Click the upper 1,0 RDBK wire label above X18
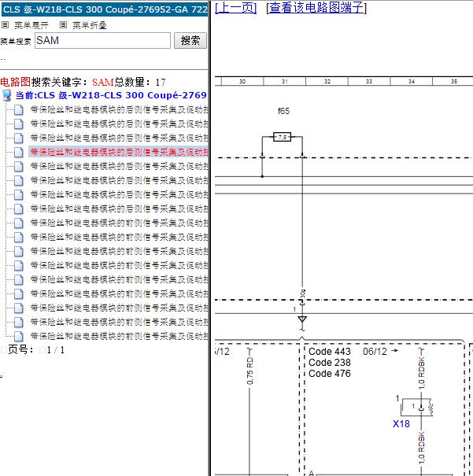 pyautogui.click(x=421, y=373)
